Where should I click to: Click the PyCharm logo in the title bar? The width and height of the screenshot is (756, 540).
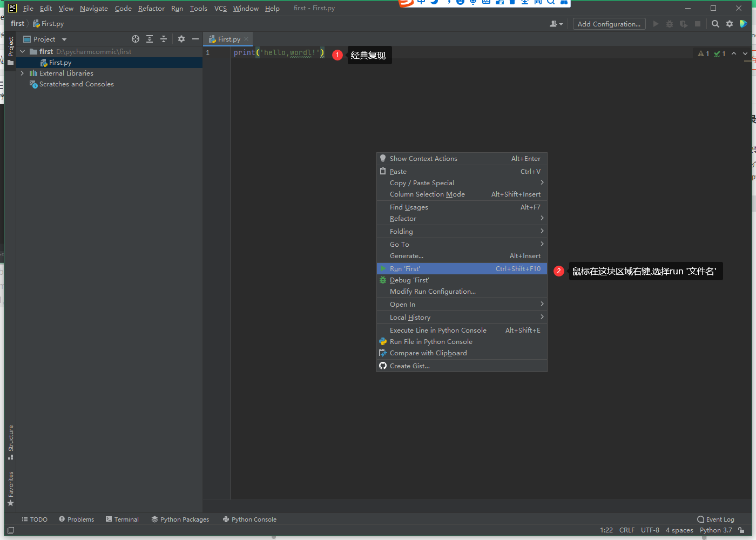(12, 8)
